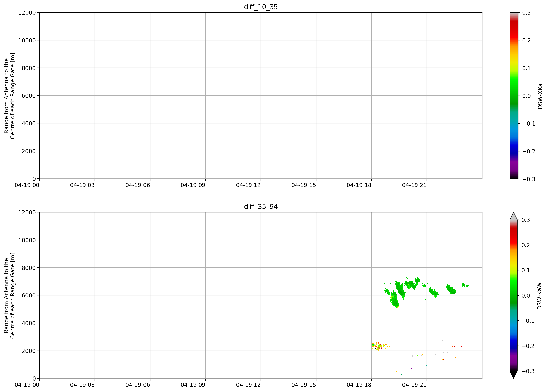Screen dimensions: 547x392
Task: Click '04-19 18' tick label under bottom plot
Action: coord(359,385)
